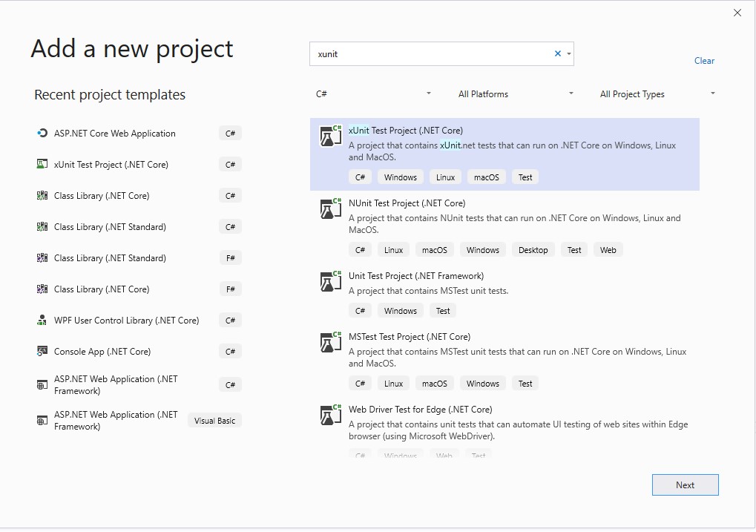Image resolution: width=756 pixels, height=532 pixels.
Task: Click the Next button
Action: click(x=685, y=485)
